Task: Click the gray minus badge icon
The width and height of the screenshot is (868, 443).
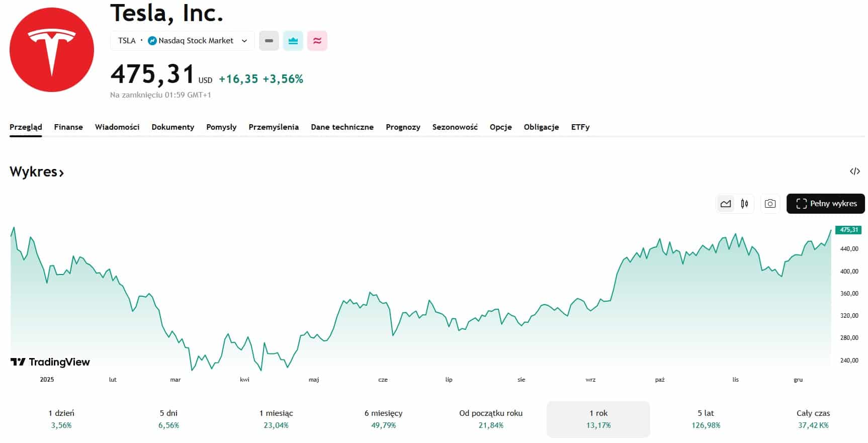Action: pos(269,41)
